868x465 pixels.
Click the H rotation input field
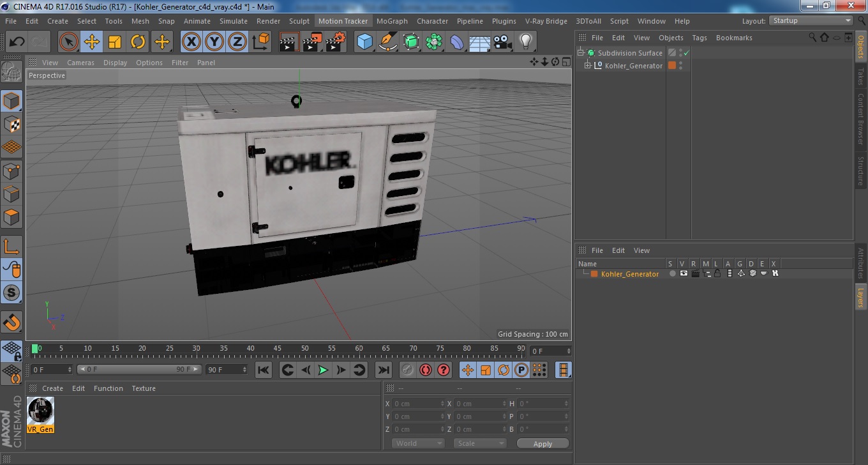(x=543, y=404)
